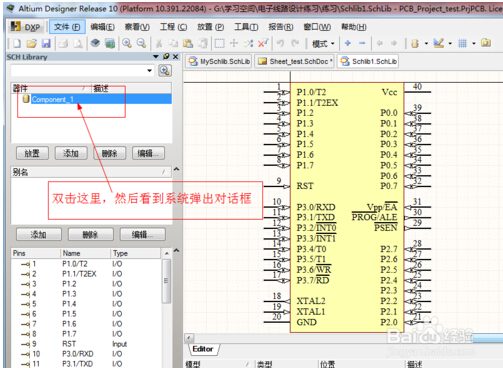The height and width of the screenshot is (368, 503).
Task: Click the New document toolbar icon
Action: 17,43
